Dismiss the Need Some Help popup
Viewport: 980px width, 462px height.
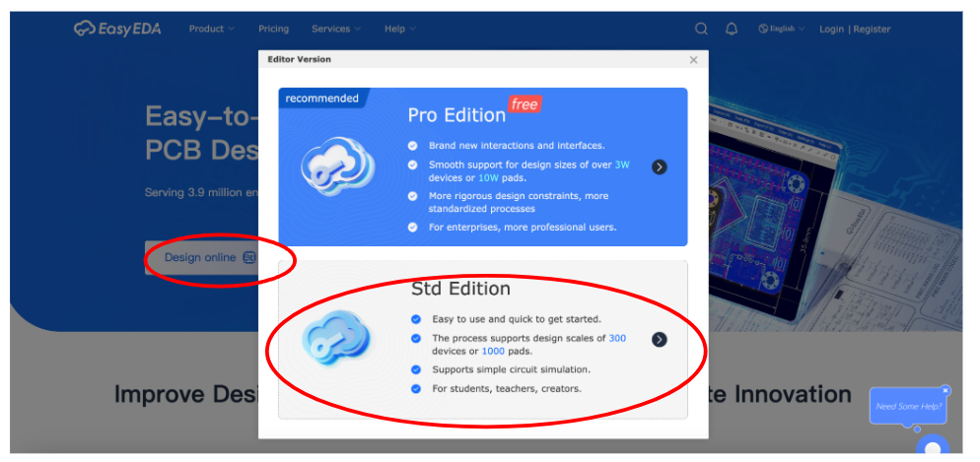pos(945,390)
